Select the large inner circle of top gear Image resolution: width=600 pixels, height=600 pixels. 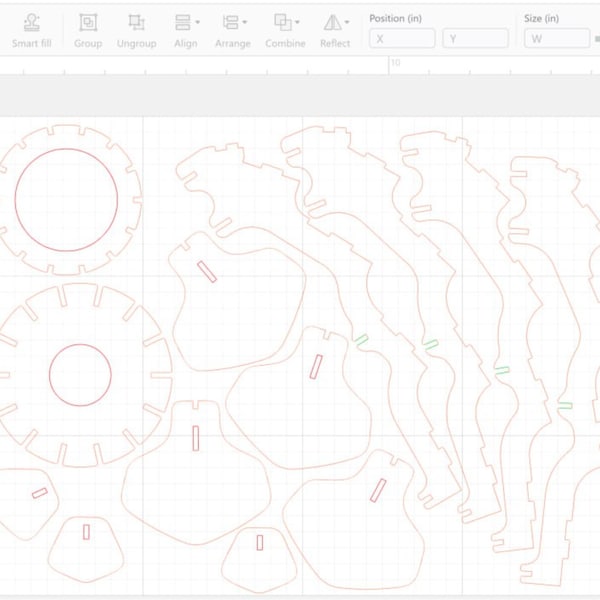click(x=66, y=200)
